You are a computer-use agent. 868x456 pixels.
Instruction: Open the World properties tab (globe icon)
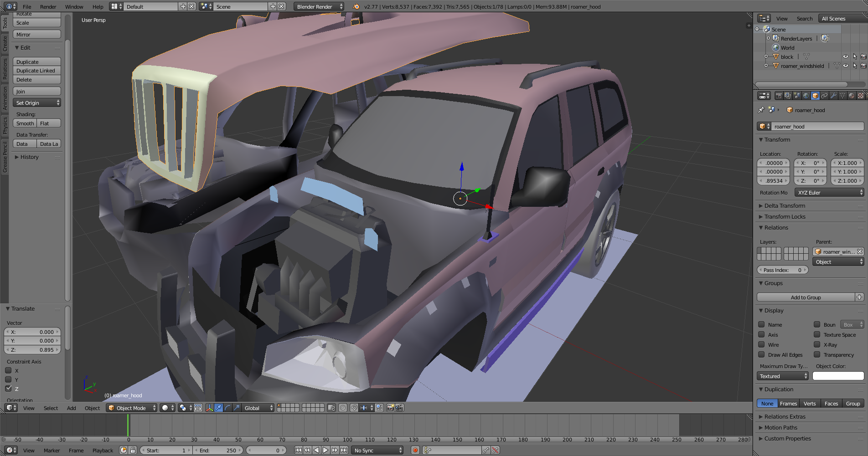coord(806,96)
